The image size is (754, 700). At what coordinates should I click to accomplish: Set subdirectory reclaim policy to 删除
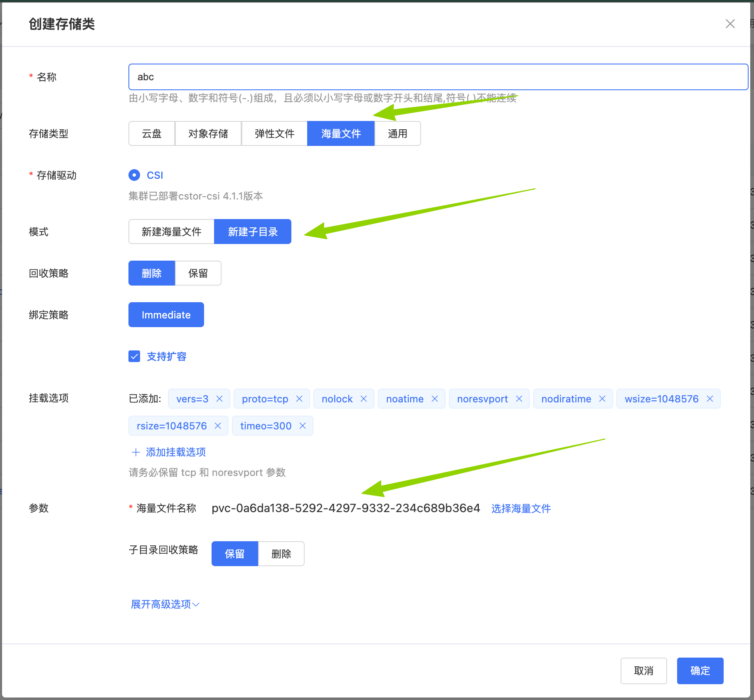pyautogui.click(x=281, y=554)
